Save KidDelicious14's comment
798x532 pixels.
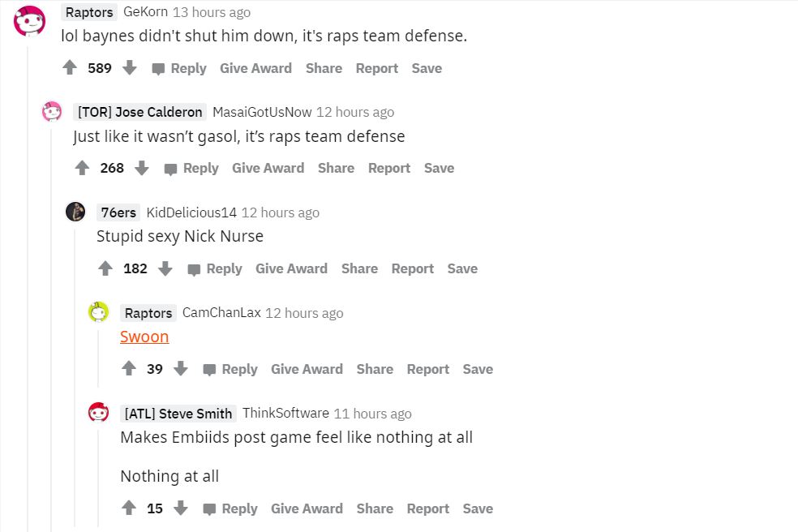(462, 268)
